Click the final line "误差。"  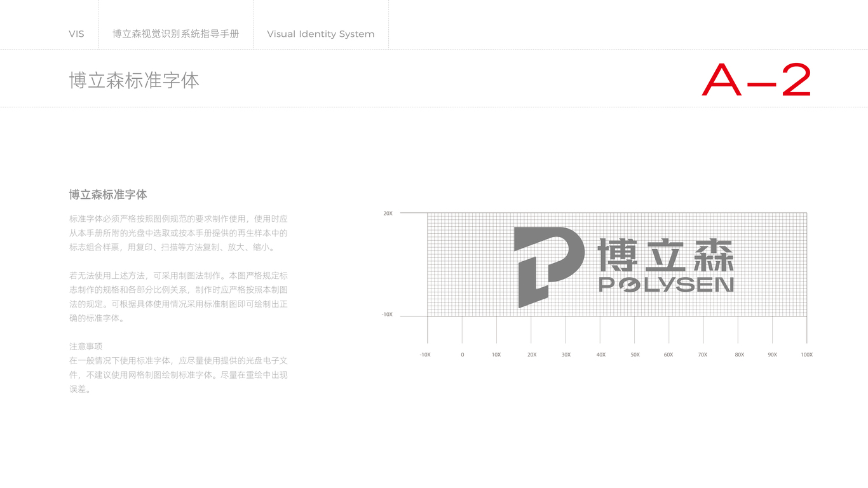point(80,390)
